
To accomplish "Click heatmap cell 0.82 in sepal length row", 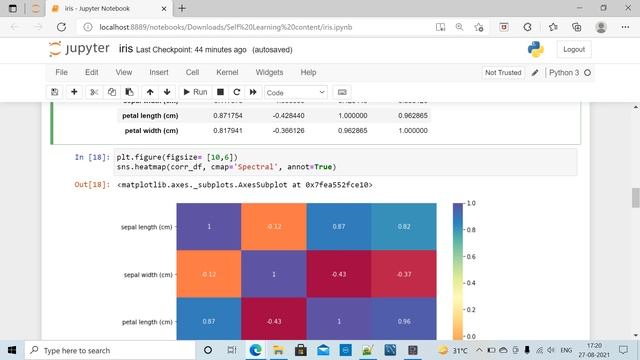I will [404, 227].
